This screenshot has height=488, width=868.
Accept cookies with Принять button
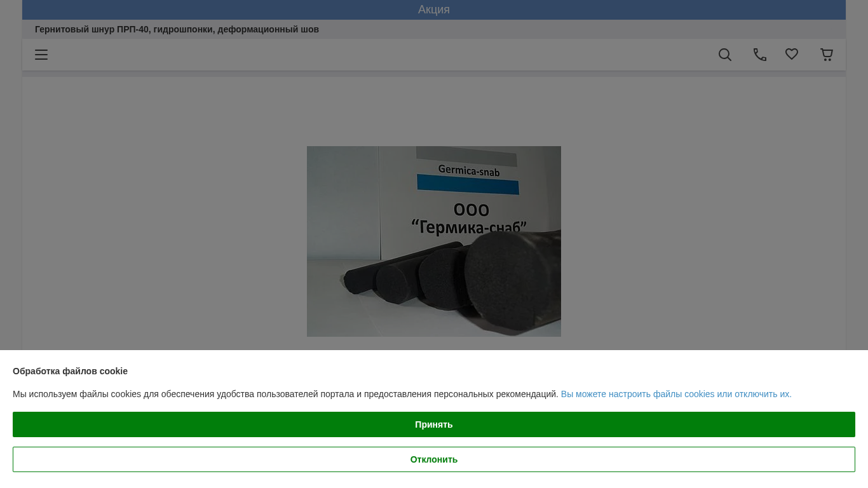click(434, 424)
